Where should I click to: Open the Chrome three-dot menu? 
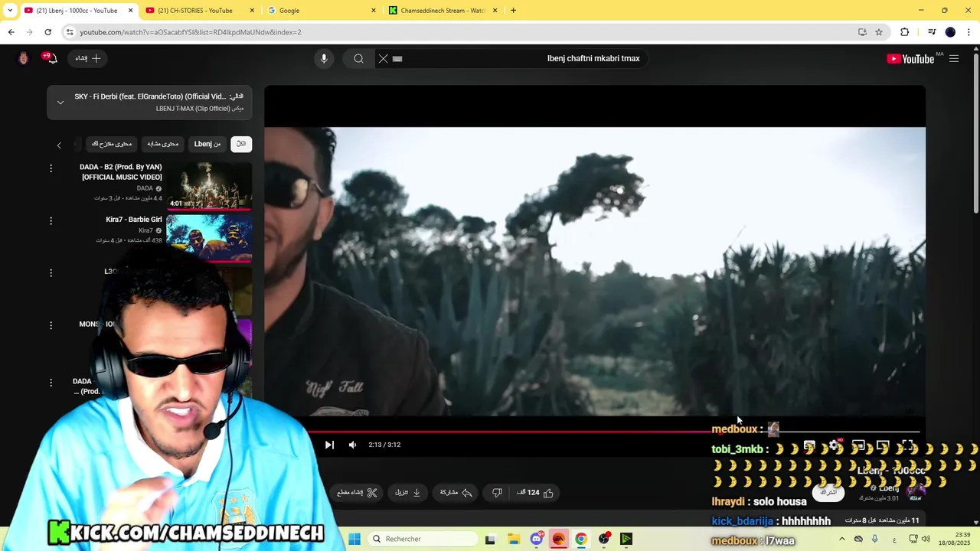click(x=969, y=32)
